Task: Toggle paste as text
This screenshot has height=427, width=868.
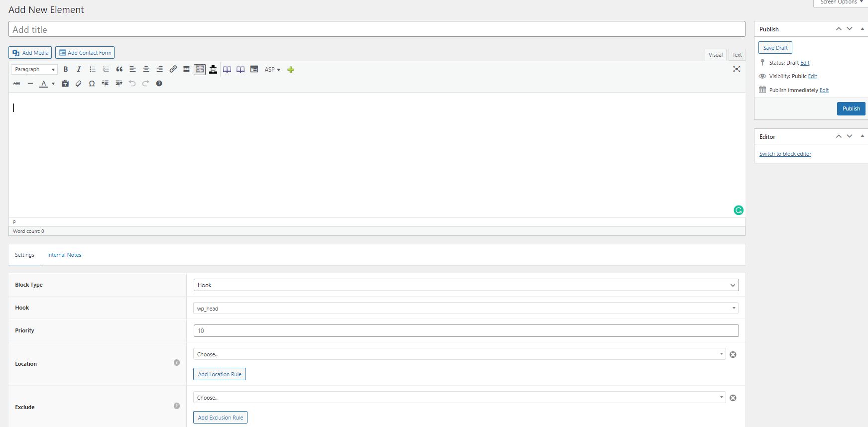Action: [x=65, y=83]
